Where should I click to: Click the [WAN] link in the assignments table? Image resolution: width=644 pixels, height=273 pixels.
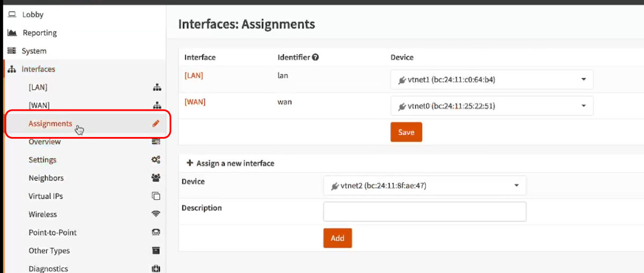click(195, 102)
